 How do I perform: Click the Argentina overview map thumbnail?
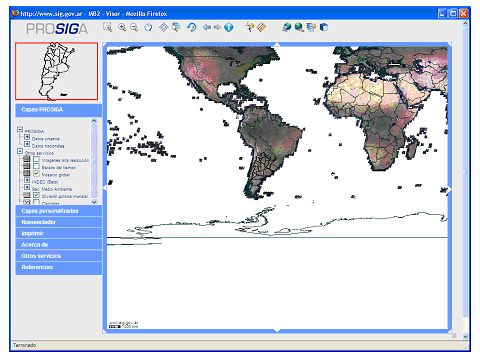coord(57,71)
